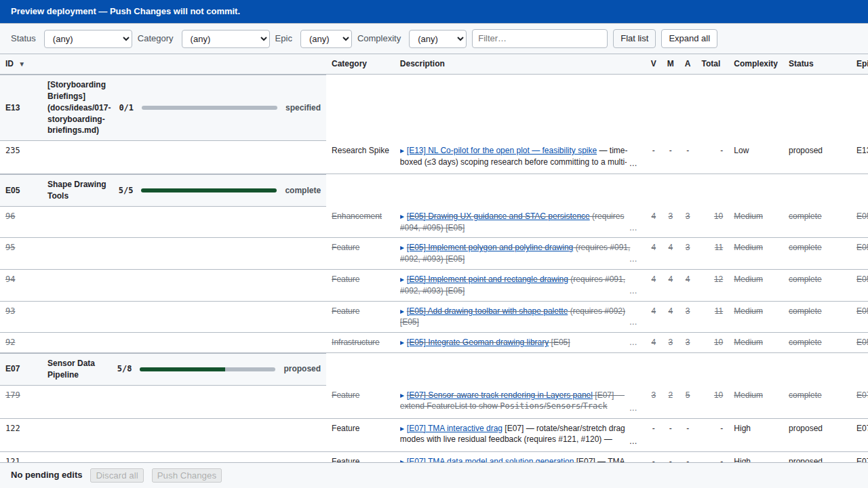Click the ellipsis on row 179

(x=633, y=408)
